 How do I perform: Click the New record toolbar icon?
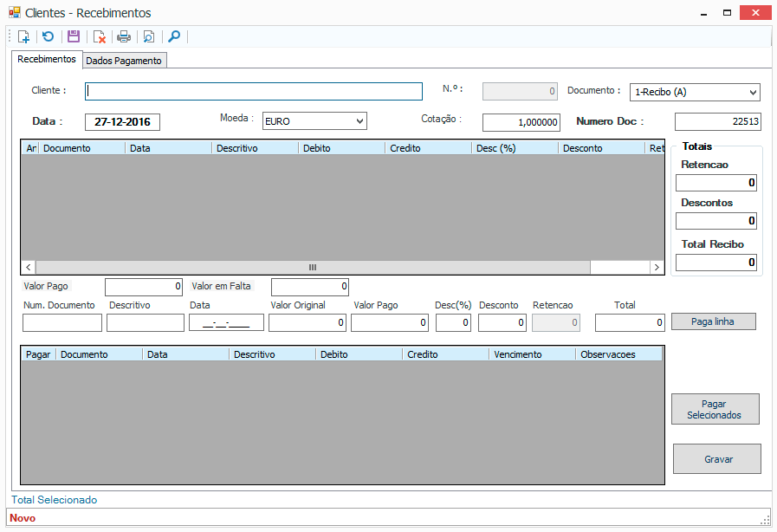point(23,36)
